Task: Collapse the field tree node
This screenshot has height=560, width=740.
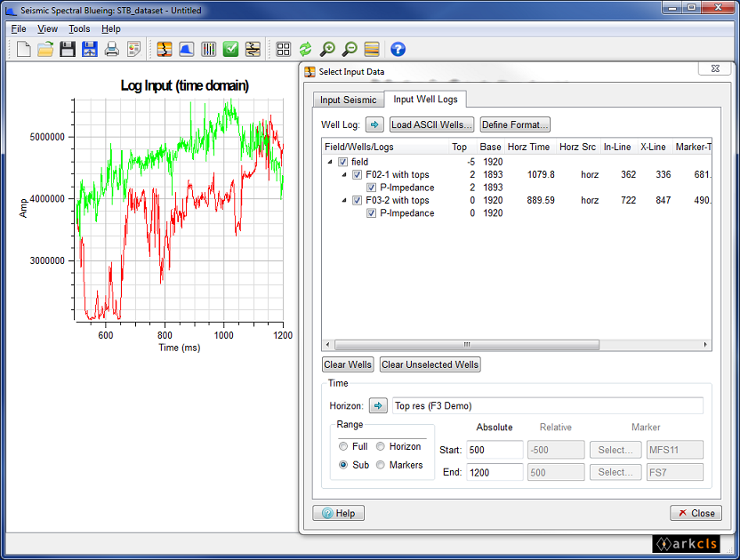Action: [330, 162]
